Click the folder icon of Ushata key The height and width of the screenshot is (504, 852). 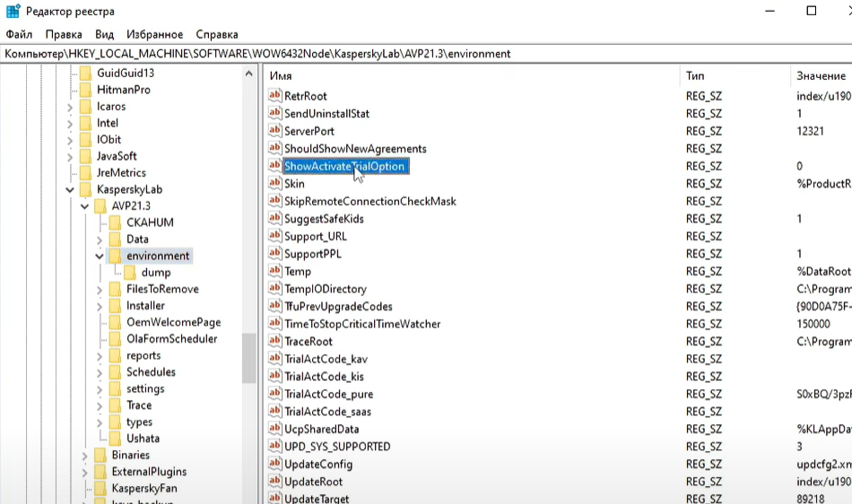(115, 439)
